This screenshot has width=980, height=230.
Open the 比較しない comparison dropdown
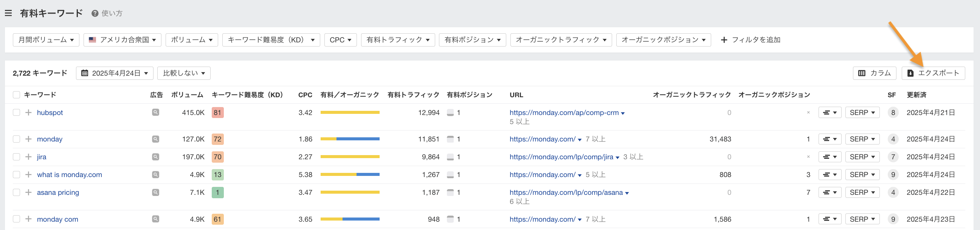coord(184,73)
